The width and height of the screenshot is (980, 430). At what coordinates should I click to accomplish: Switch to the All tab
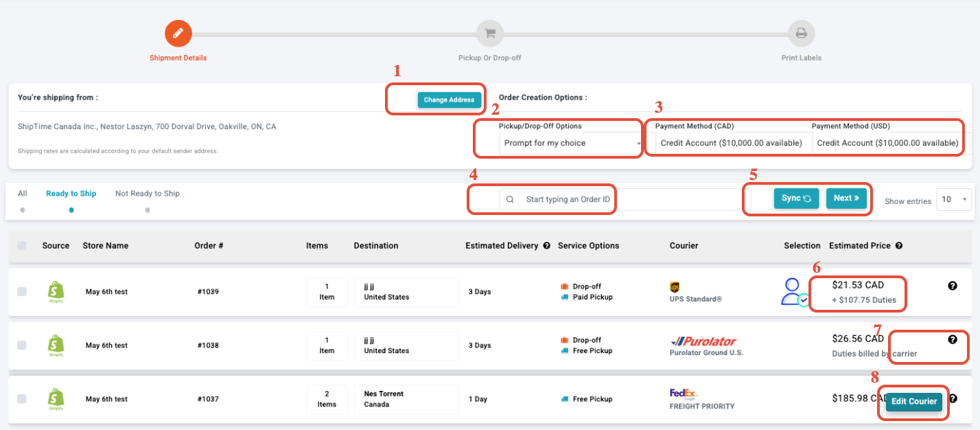[x=23, y=194]
